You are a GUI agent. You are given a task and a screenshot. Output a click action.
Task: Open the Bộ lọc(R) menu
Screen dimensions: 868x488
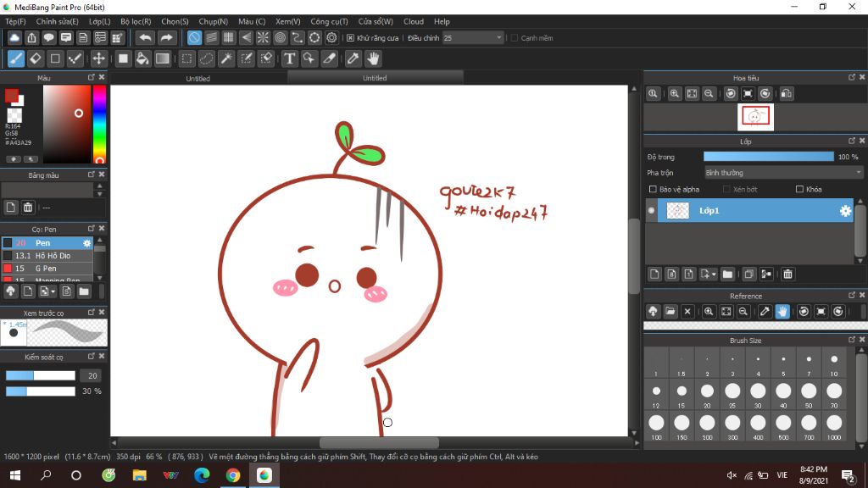pyautogui.click(x=136, y=21)
